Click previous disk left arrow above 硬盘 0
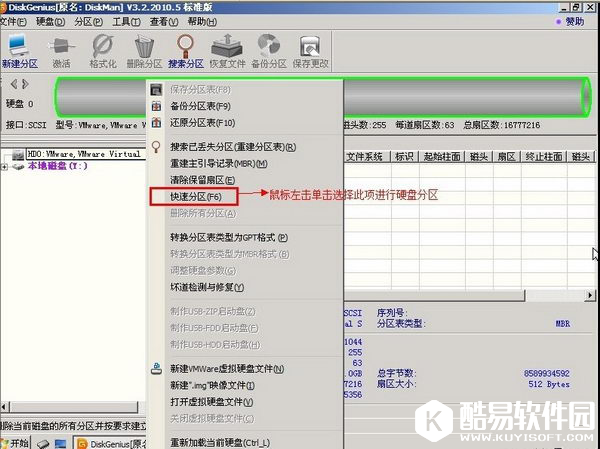Image resolution: width=600 pixels, height=449 pixels. coord(12,83)
